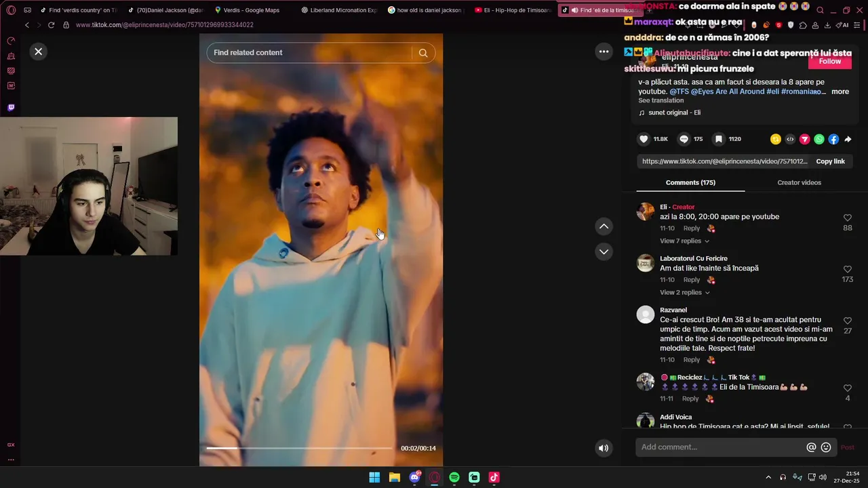This screenshot has height=488, width=868.
Task: Switch to the Comments (175) tab
Action: point(690,182)
